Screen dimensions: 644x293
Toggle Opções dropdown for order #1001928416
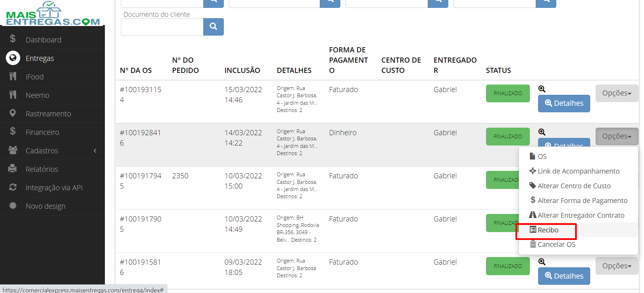click(617, 136)
